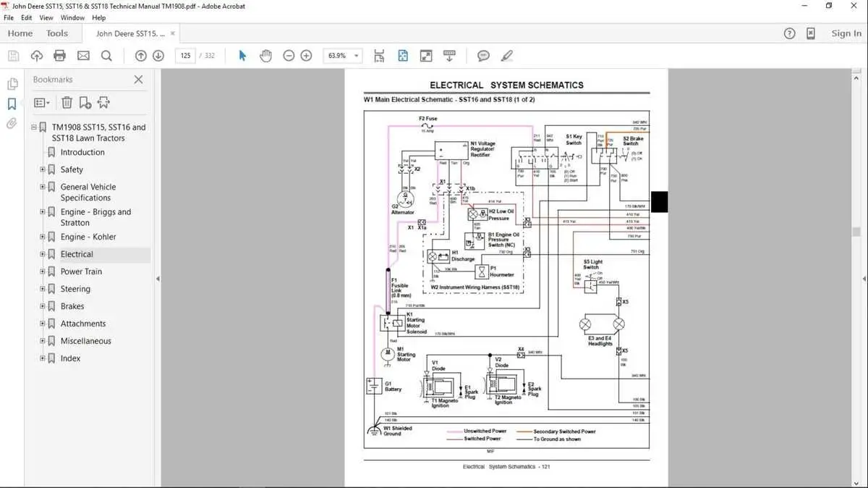This screenshot has height=488, width=868.
Task: Click the vertical document scrollbar thumb
Action: click(857, 232)
